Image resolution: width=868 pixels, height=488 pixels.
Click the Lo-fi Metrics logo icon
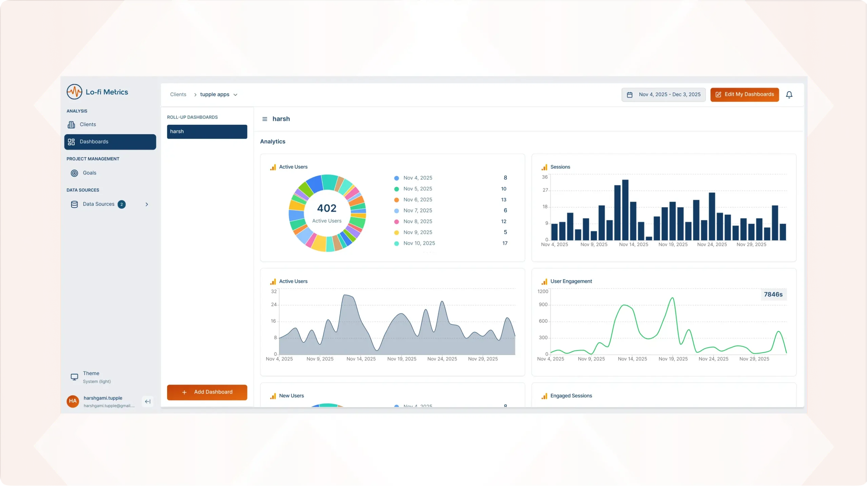click(74, 92)
